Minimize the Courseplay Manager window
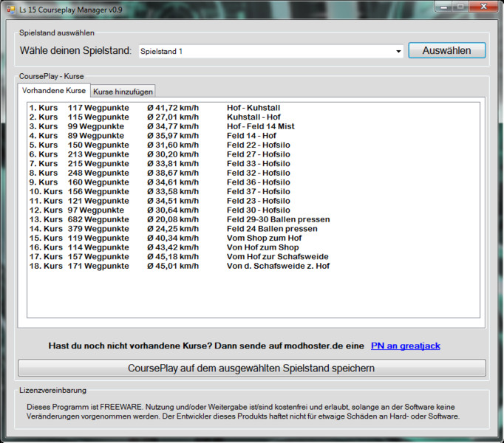Image resolution: width=504 pixels, height=443 pixels. click(443, 7)
